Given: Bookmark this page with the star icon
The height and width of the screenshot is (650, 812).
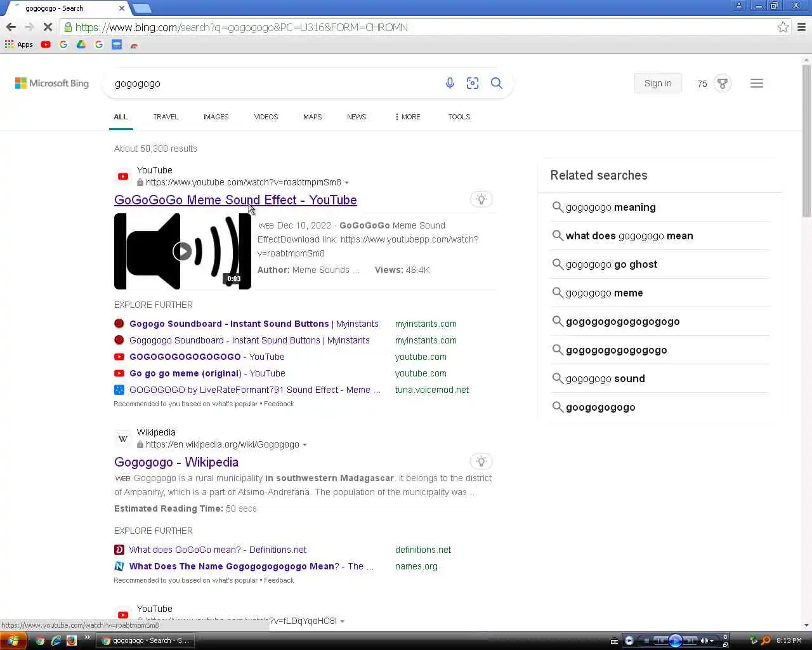Looking at the screenshot, I should [783, 27].
